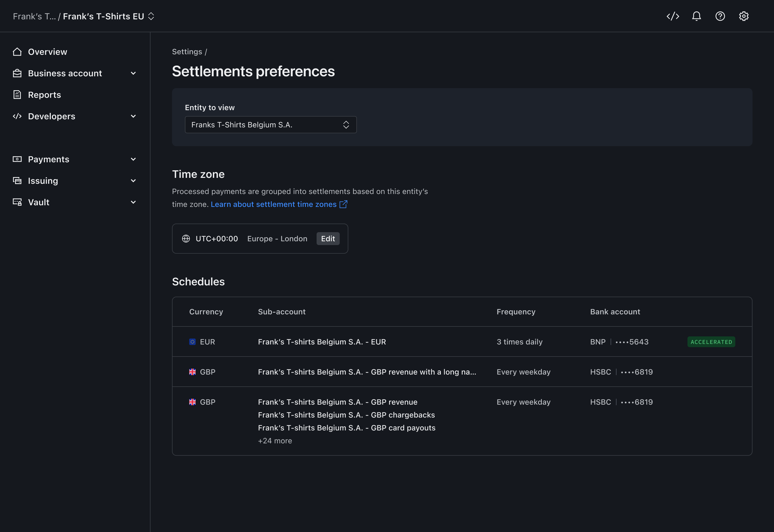
Task: Click the EU flag icon in EUR row
Action: pyautogui.click(x=192, y=342)
